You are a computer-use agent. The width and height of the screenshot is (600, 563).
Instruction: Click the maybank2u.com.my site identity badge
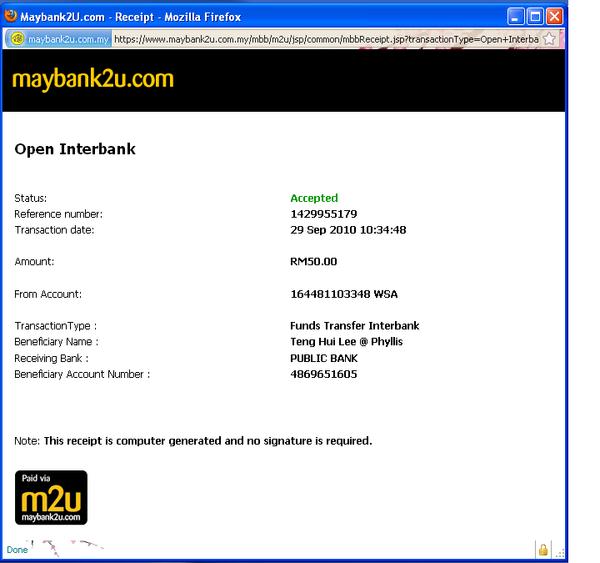59,39
